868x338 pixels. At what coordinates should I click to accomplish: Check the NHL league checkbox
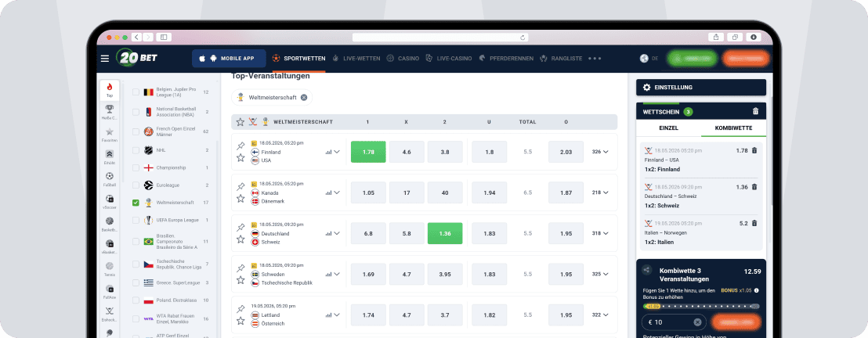click(x=136, y=150)
